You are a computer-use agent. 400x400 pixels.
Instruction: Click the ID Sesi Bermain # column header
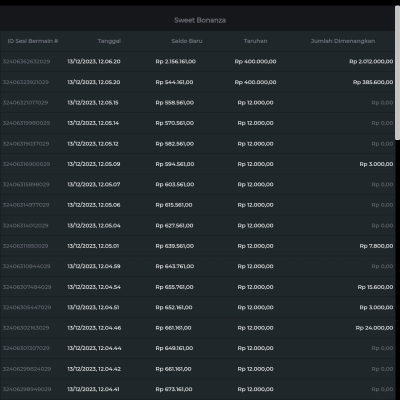tap(33, 41)
